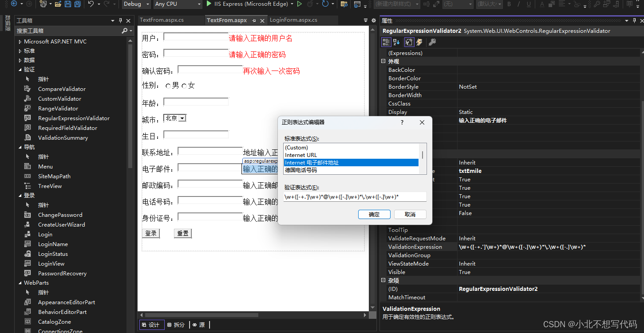Toggle Underline formatting in the toolbar

pos(528,4)
